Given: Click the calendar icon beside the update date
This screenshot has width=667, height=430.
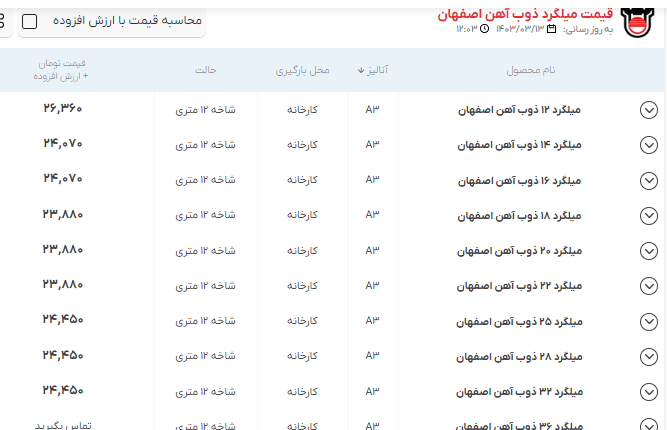Looking at the screenshot, I should (551, 29).
